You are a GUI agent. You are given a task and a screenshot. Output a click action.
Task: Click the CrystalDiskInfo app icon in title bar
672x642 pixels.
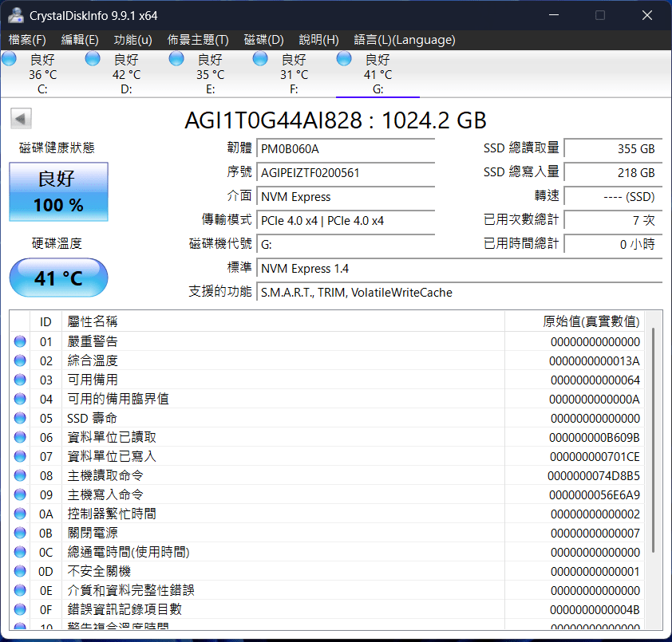point(15,15)
